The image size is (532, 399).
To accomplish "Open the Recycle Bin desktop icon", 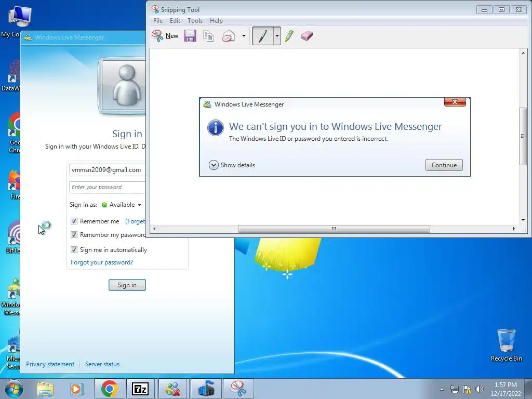I will pyautogui.click(x=506, y=345).
